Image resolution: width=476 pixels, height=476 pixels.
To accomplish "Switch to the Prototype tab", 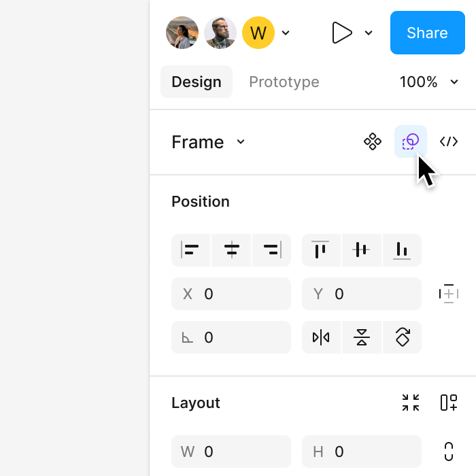I will [284, 82].
